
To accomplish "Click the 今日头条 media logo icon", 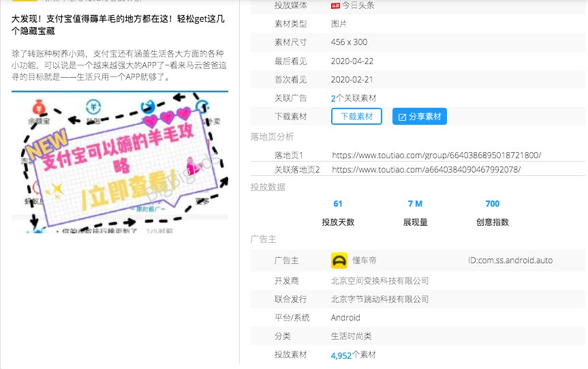I will [335, 5].
